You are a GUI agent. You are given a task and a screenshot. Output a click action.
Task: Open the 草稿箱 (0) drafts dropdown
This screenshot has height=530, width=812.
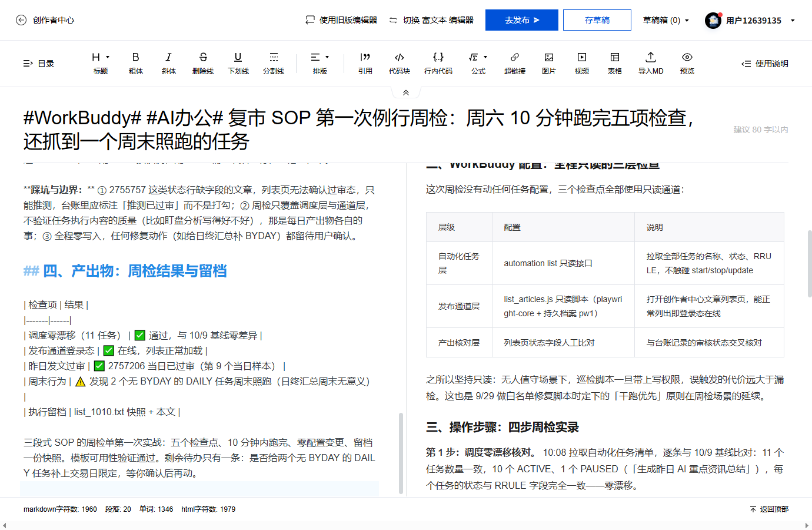pyautogui.click(x=666, y=20)
